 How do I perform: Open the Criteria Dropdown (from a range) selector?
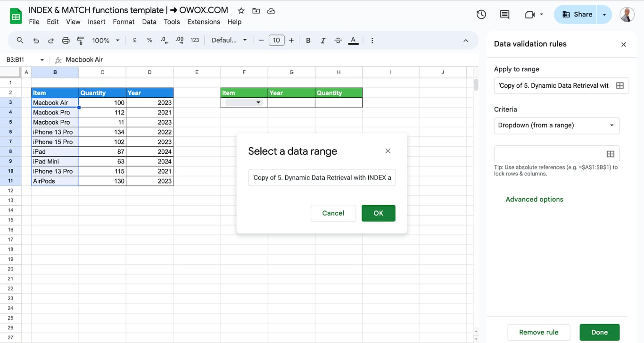click(x=556, y=125)
